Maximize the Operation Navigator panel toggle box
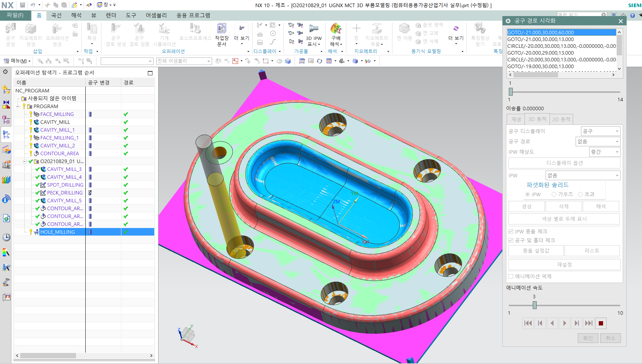The image size is (642, 364). [150, 73]
